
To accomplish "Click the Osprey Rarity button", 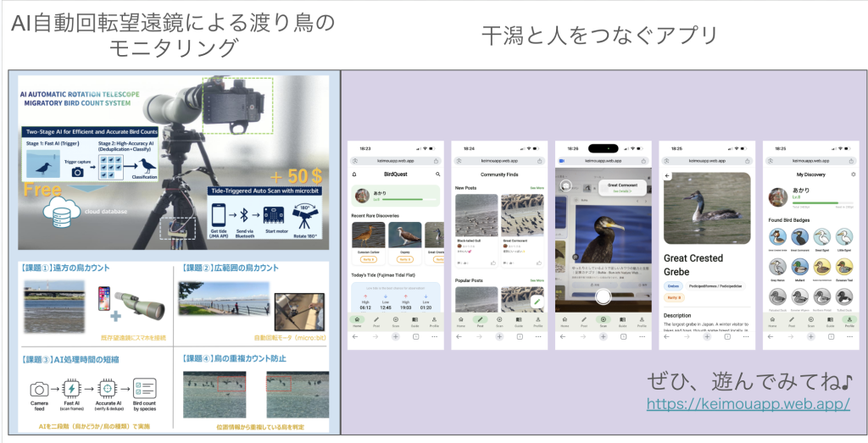I will pos(403,259).
